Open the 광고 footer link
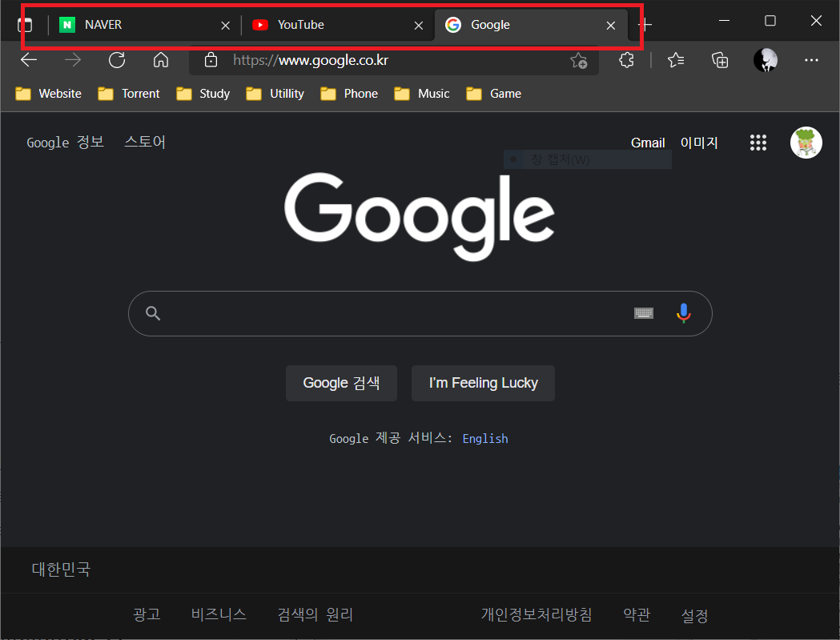 [147, 614]
